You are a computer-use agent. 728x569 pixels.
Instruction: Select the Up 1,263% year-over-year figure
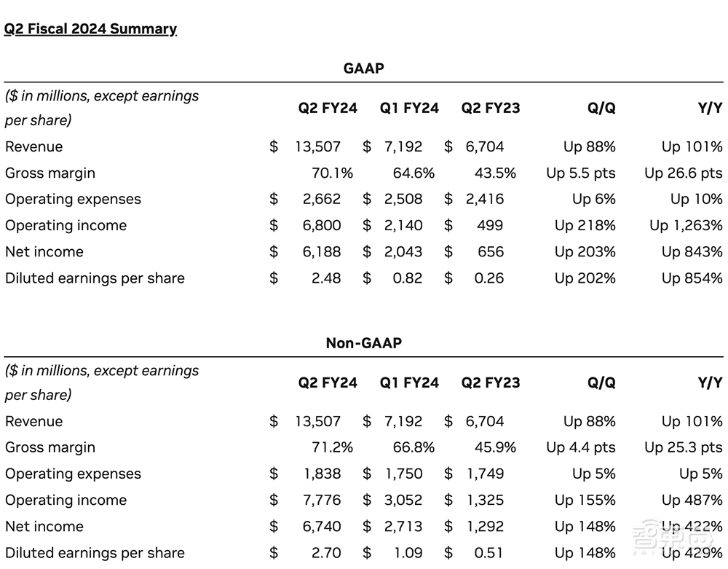686,225
